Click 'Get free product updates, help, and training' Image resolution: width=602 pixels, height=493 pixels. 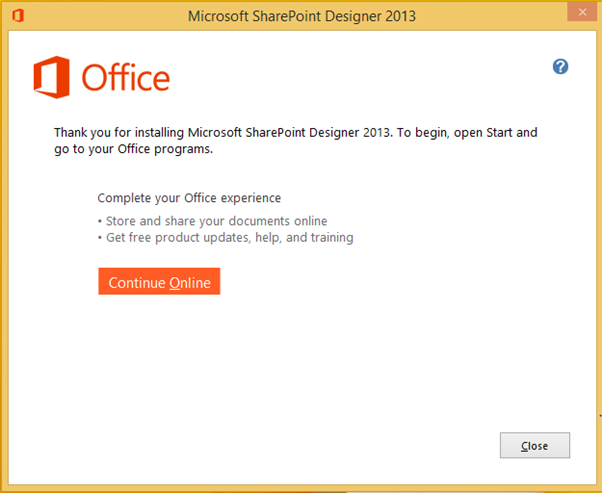pyautogui.click(x=230, y=238)
